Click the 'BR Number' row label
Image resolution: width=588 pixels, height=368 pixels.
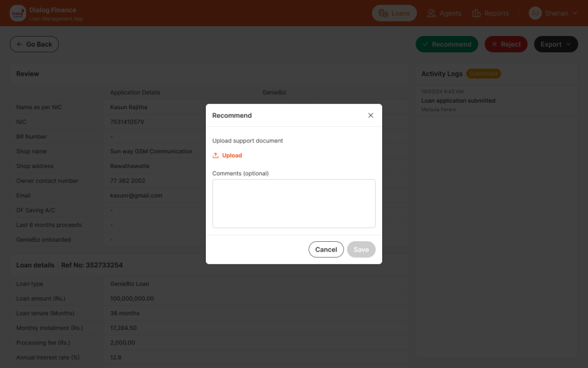(x=31, y=137)
